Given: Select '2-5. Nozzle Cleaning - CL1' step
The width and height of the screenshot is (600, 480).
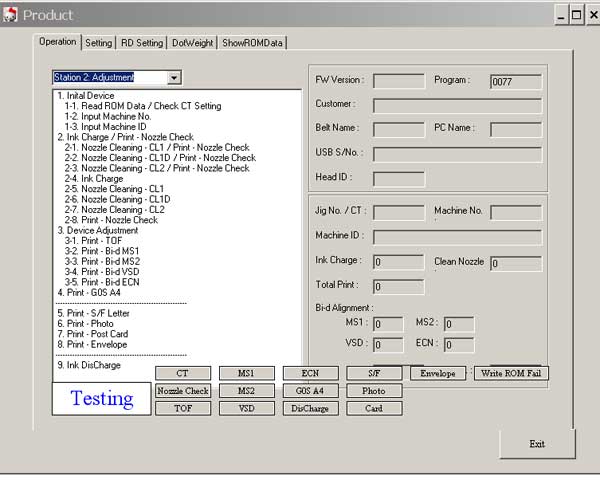Looking at the screenshot, I should click(114, 189).
